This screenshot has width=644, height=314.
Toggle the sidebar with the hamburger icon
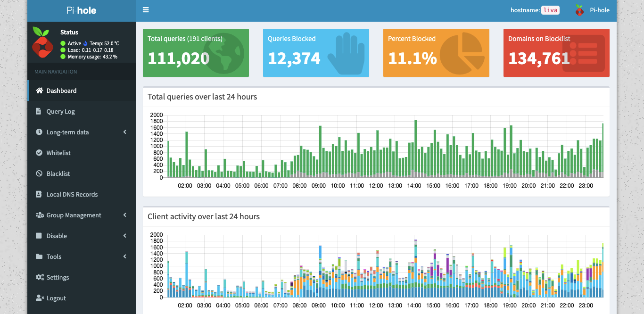146,10
